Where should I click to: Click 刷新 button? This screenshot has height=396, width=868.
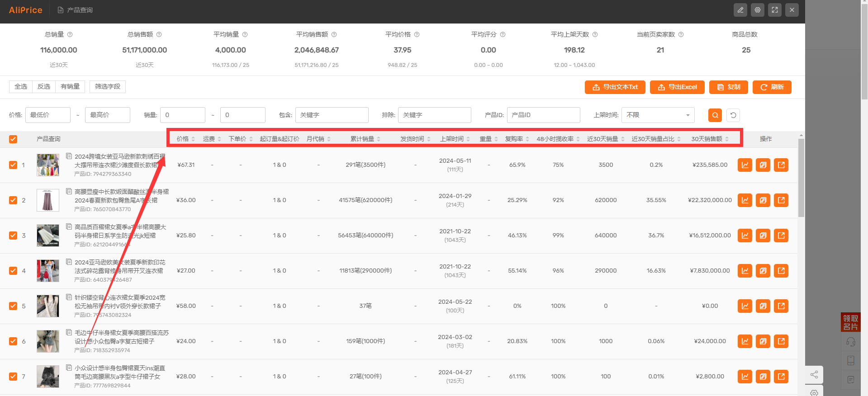coord(772,87)
